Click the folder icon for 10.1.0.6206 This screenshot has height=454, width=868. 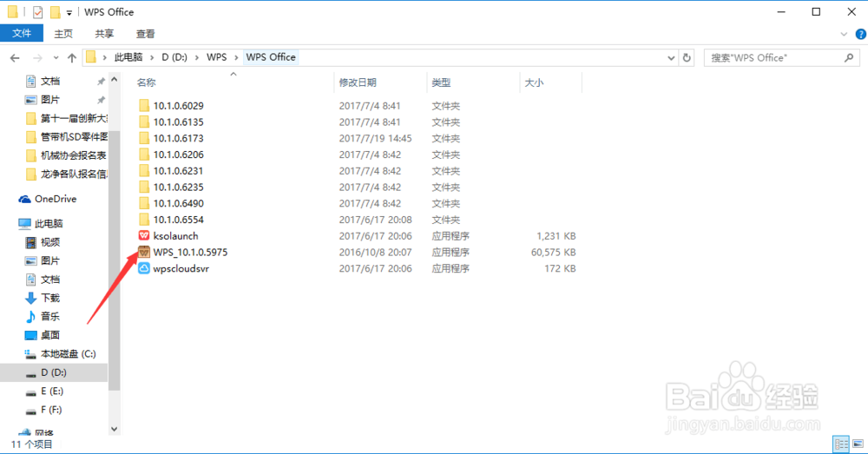[144, 155]
